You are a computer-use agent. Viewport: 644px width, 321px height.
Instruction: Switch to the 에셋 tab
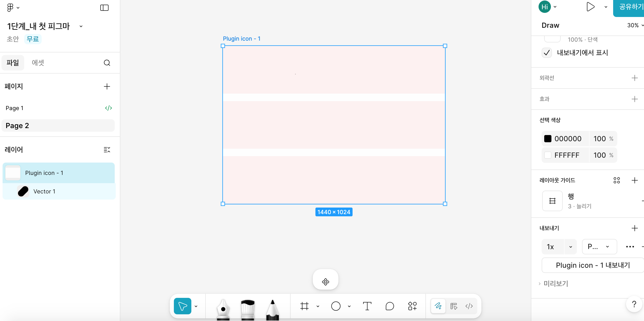tap(38, 63)
